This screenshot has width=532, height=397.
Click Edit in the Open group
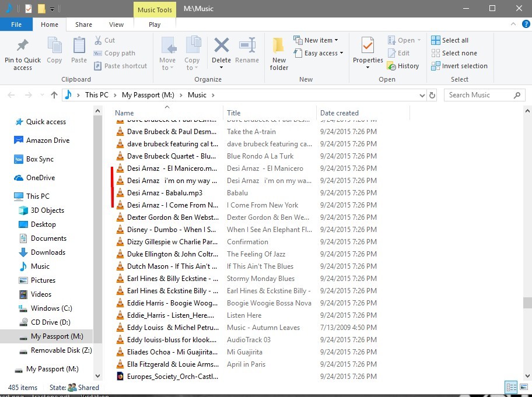point(399,53)
